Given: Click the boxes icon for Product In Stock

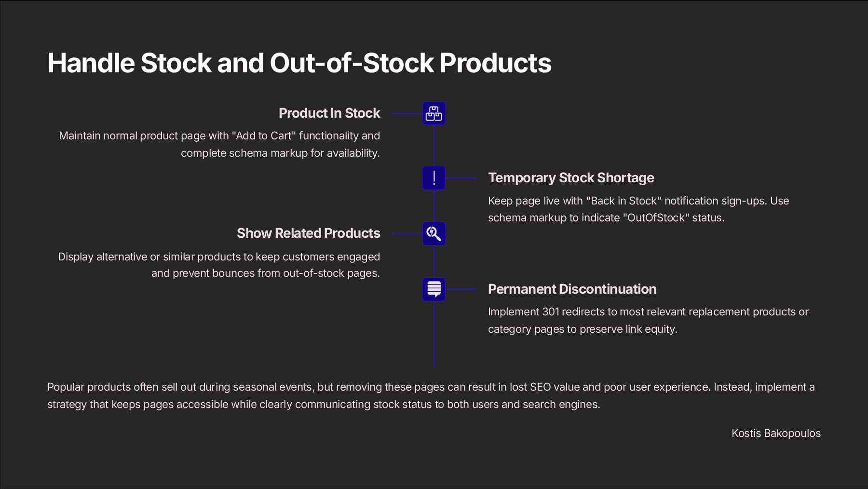Looking at the screenshot, I should (x=434, y=113).
